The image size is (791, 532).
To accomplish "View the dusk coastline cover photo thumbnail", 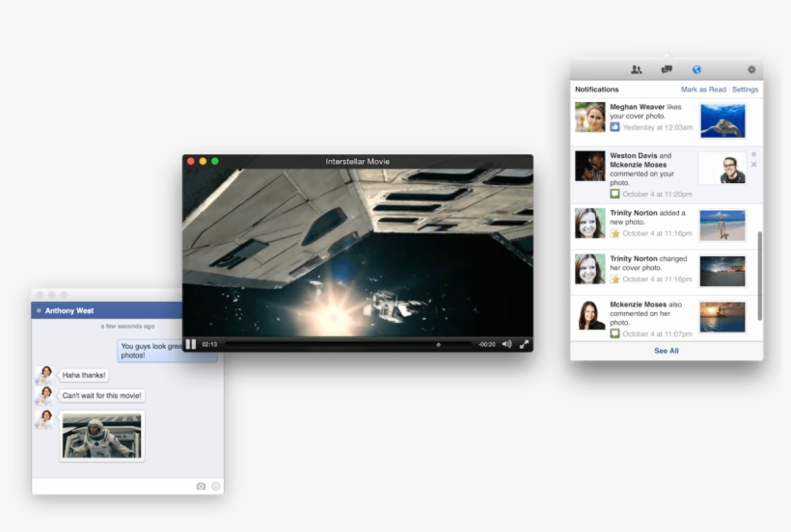I will click(x=723, y=271).
